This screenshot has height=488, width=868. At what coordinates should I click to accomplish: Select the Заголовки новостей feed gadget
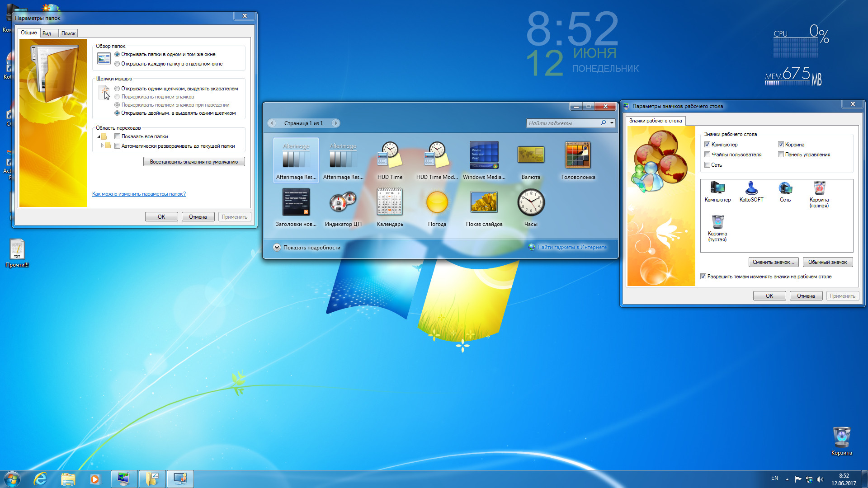296,207
